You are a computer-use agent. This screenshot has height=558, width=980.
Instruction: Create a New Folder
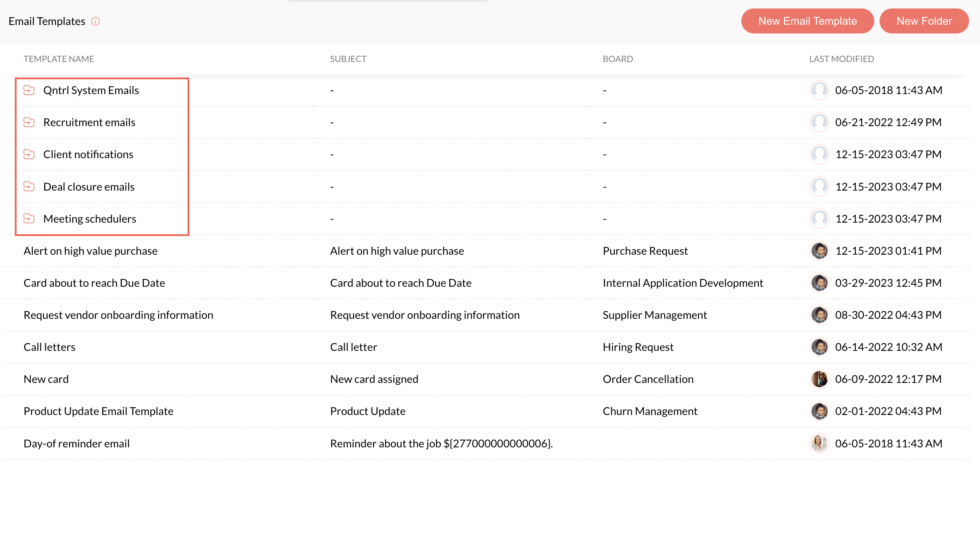pyautogui.click(x=924, y=21)
